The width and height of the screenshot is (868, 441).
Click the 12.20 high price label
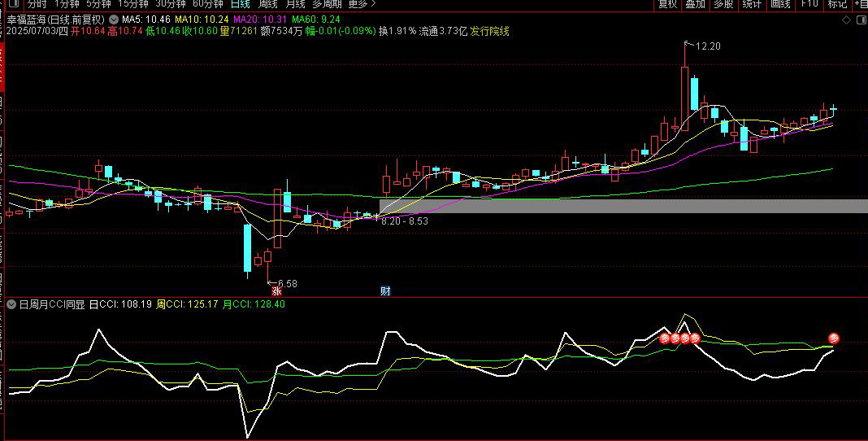coord(708,46)
